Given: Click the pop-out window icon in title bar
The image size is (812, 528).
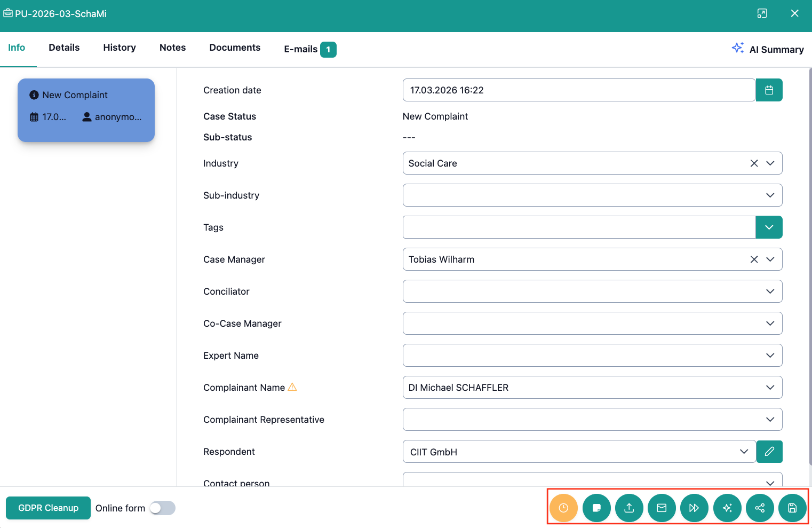Looking at the screenshot, I should [762, 13].
